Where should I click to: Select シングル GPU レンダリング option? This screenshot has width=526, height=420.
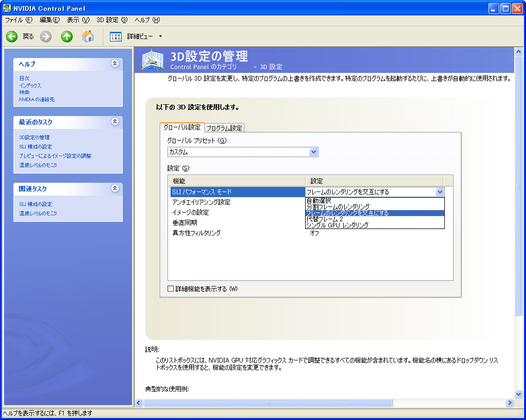337,225
